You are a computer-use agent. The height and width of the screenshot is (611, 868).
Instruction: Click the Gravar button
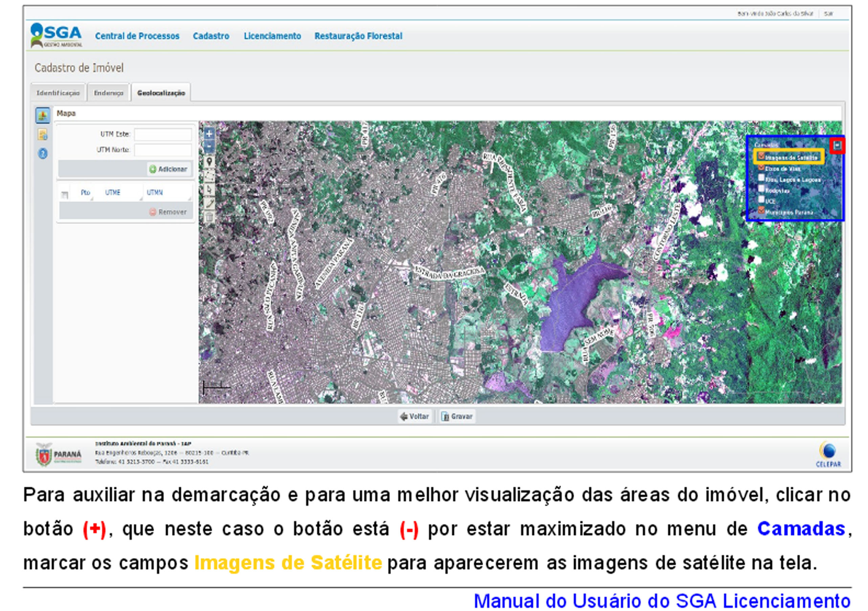coord(457,416)
